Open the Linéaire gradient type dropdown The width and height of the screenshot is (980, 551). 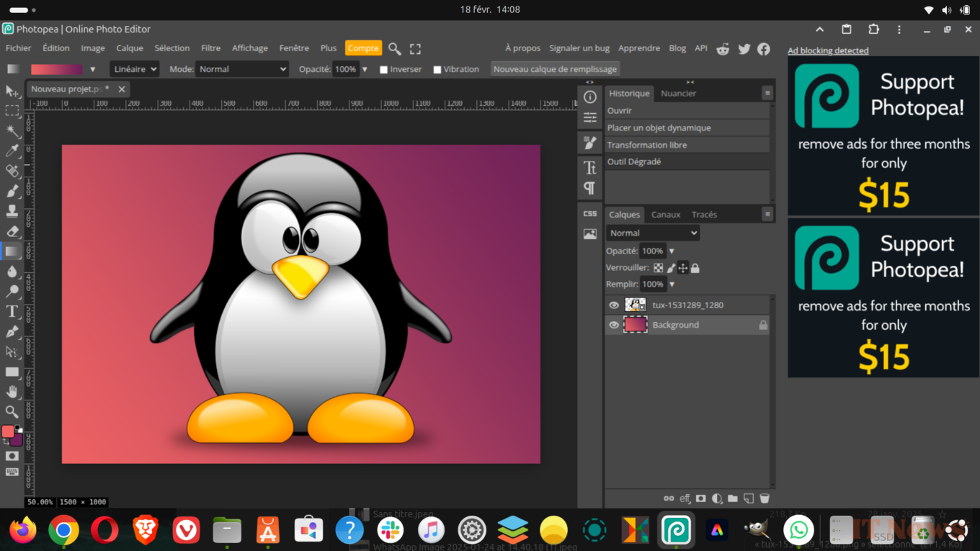[x=135, y=69]
